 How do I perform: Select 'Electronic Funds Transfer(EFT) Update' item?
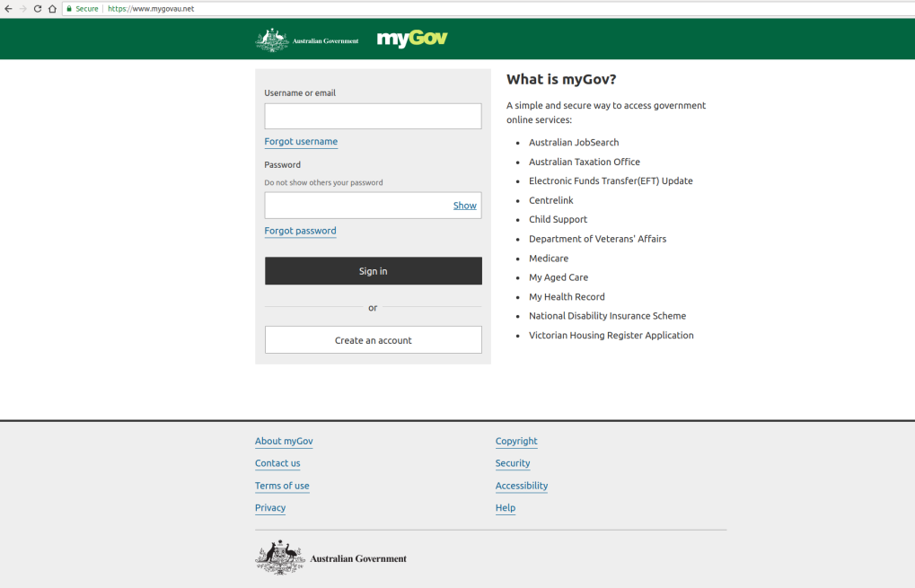pos(611,180)
